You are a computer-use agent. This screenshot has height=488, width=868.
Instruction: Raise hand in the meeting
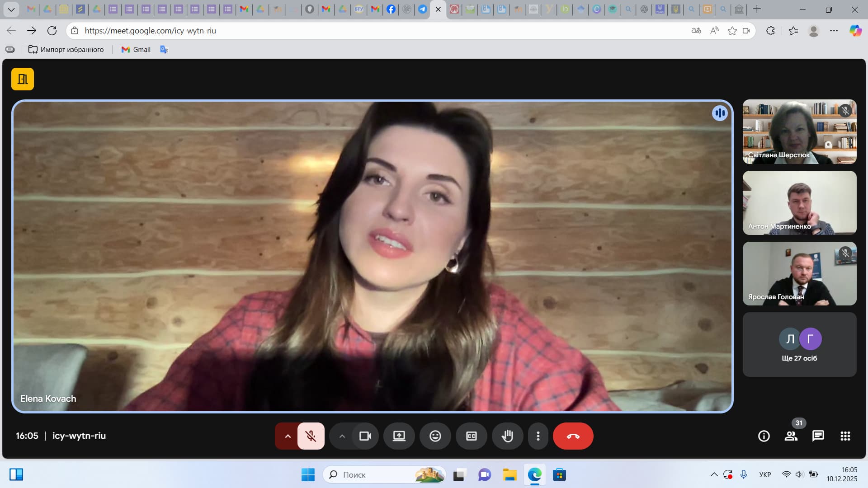pyautogui.click(x=507, y=436)
